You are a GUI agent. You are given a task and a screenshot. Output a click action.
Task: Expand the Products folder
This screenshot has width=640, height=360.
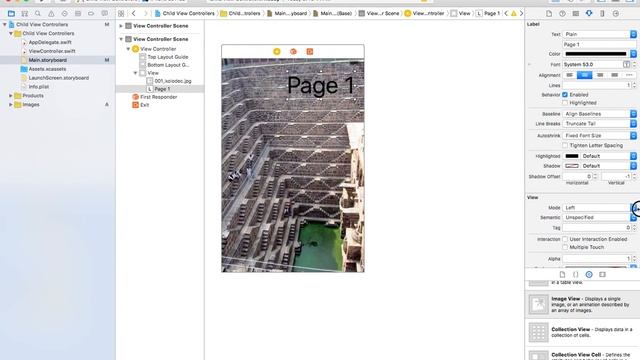[11, 96]
